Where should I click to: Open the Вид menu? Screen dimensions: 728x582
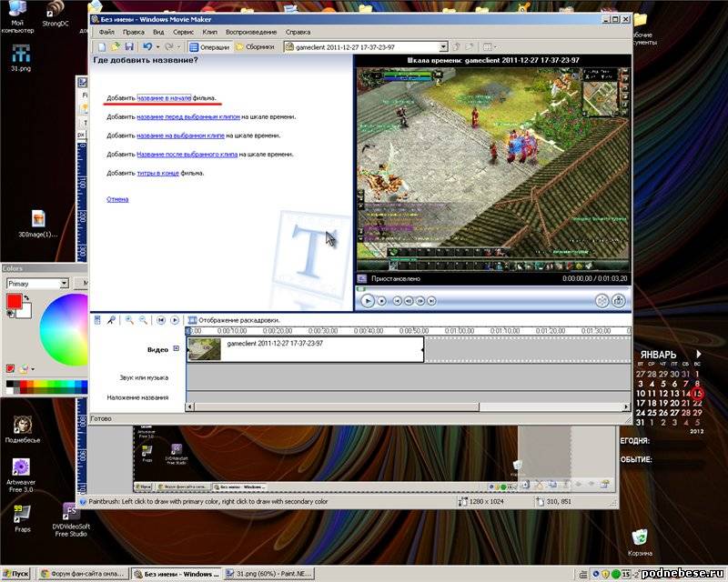[x=158, y=32]
